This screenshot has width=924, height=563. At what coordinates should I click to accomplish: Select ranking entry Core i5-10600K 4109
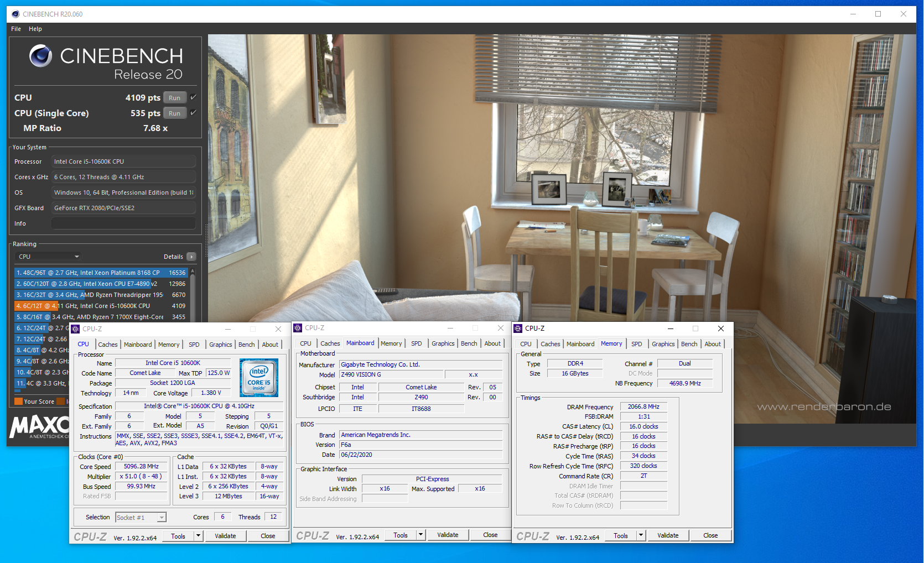tap(101, 306)
